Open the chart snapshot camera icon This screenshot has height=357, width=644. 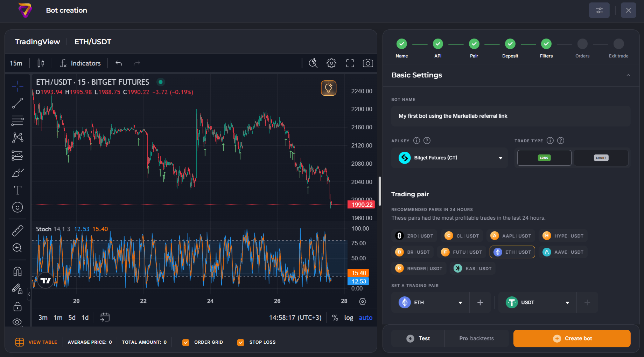point(367,63)
